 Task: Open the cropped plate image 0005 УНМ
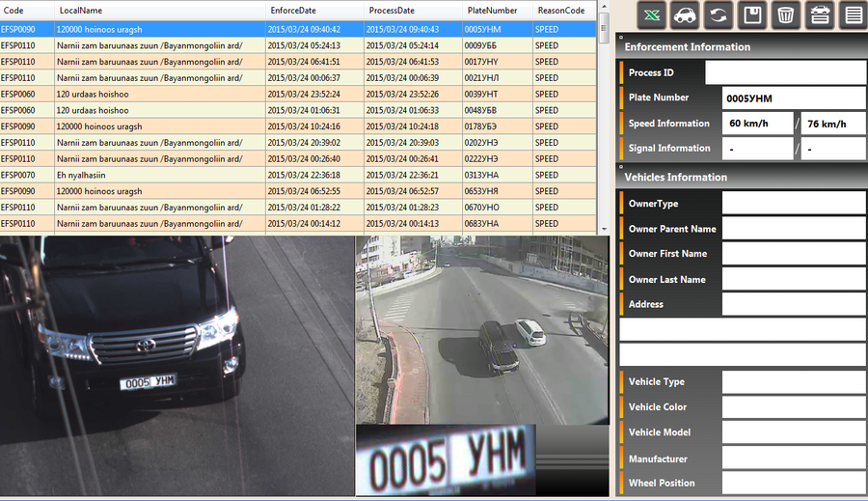446,460
